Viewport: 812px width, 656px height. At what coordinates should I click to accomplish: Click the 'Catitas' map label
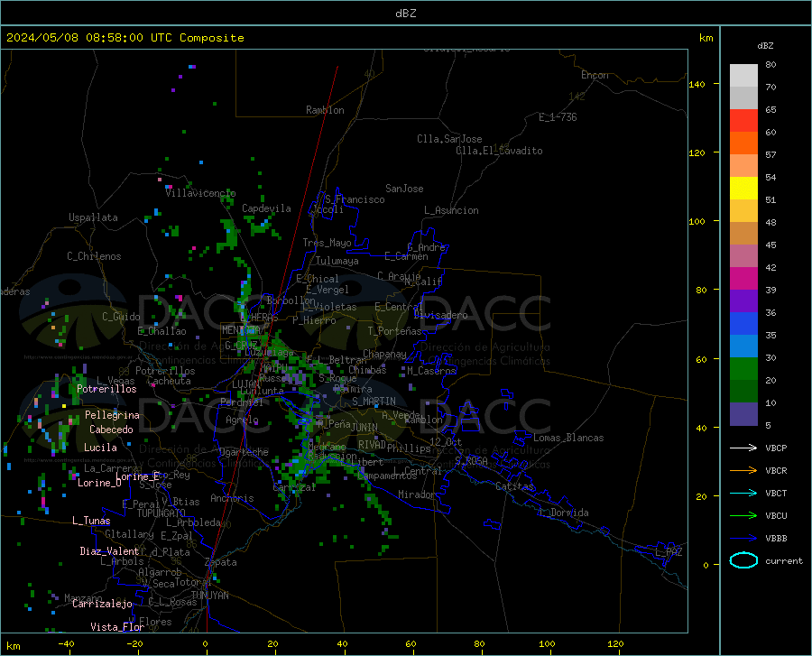pyautogui.click(x=515, y=486)
